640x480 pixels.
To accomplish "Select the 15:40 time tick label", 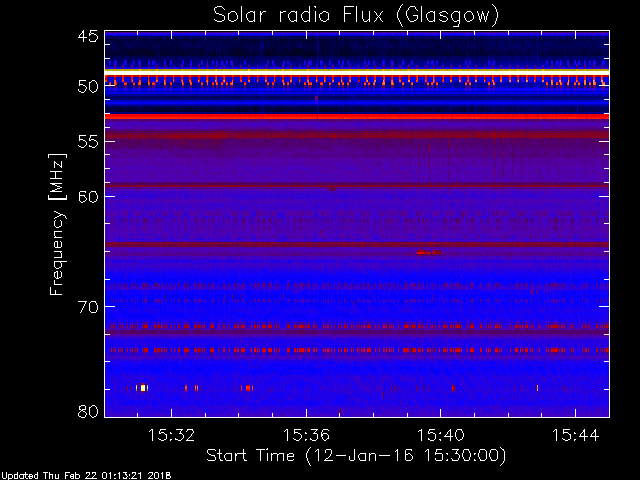I will (x=441, y=435).
